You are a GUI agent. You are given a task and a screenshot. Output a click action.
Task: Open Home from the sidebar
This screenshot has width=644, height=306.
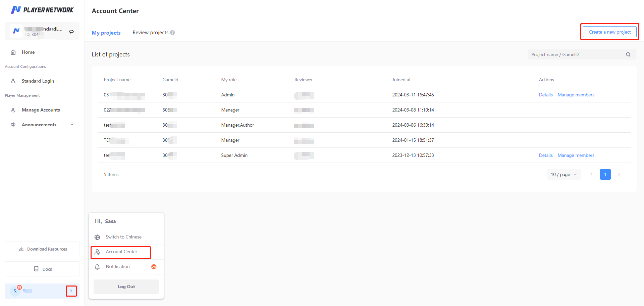28,52
